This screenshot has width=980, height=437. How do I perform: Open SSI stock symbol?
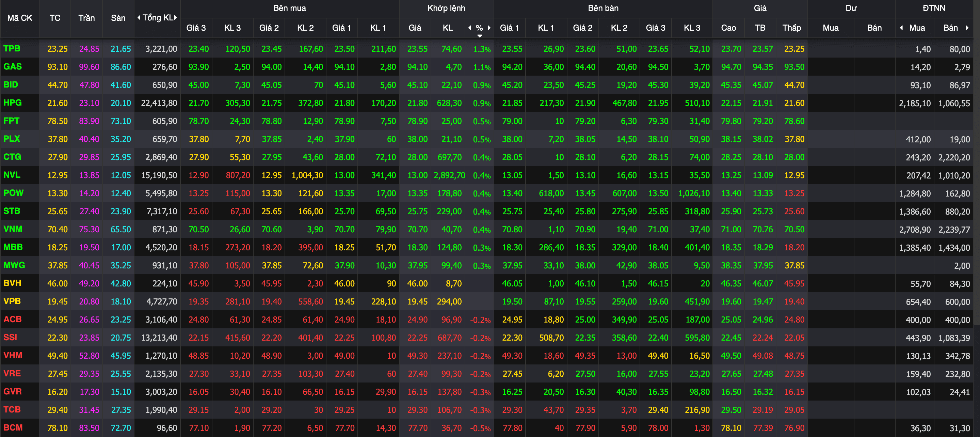[10, 337]
